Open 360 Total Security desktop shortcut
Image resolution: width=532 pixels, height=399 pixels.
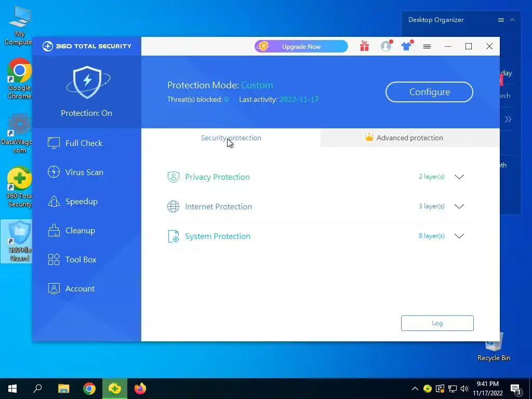19,187
